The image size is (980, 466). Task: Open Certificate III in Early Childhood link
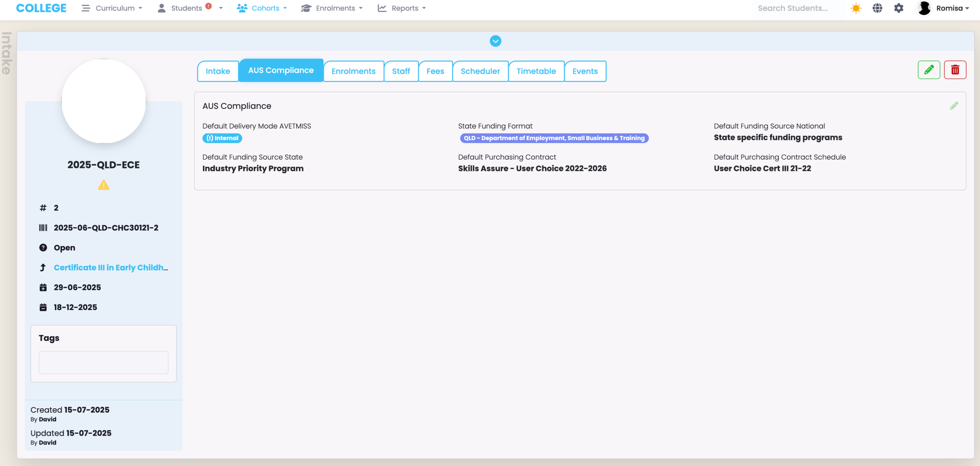(x=111, y=268)
